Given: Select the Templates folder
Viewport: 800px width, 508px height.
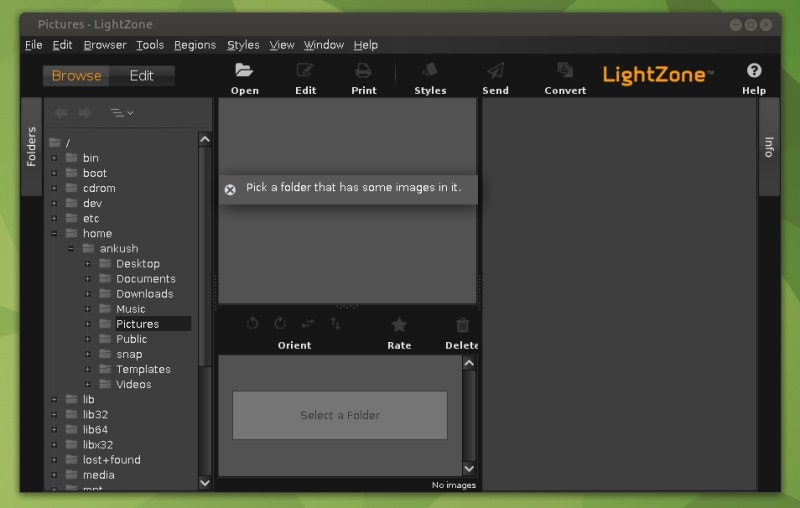Looking at the screenshot, I should point(143,369).
